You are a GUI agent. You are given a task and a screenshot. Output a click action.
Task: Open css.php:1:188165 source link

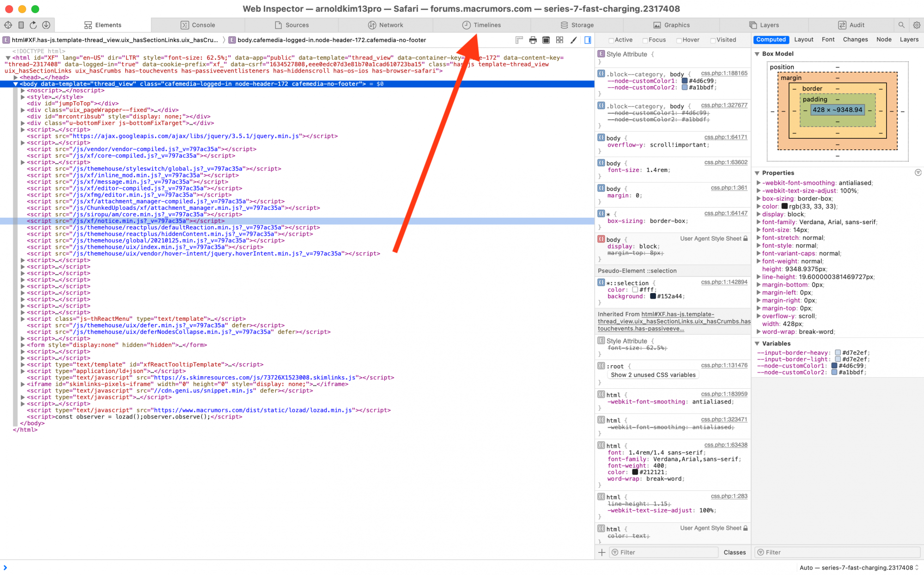(724, 73)
